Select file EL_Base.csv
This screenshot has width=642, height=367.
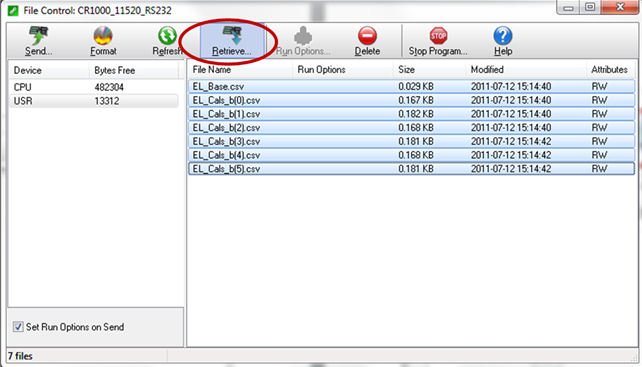point(411,86)
